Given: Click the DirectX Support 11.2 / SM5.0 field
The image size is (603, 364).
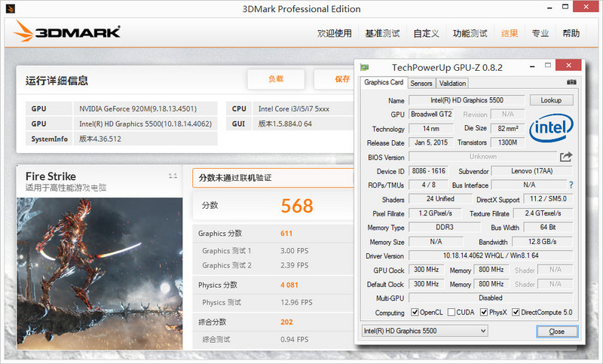Looking at the screenshot, I should (548, 199).
